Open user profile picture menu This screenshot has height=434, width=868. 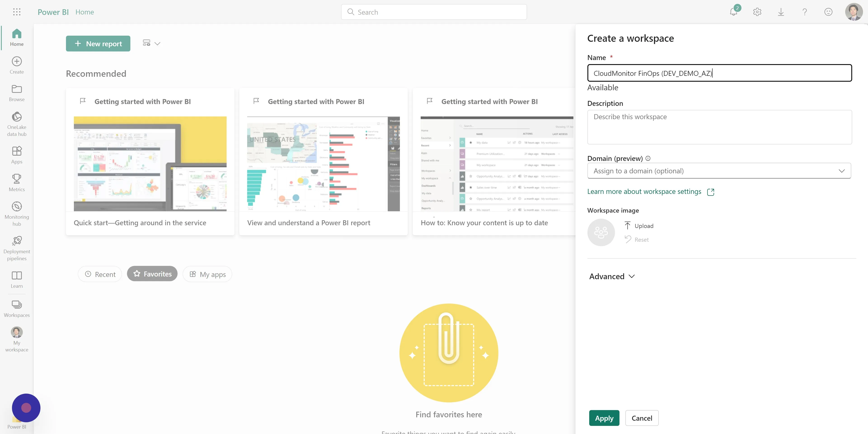tap(854, 12)
